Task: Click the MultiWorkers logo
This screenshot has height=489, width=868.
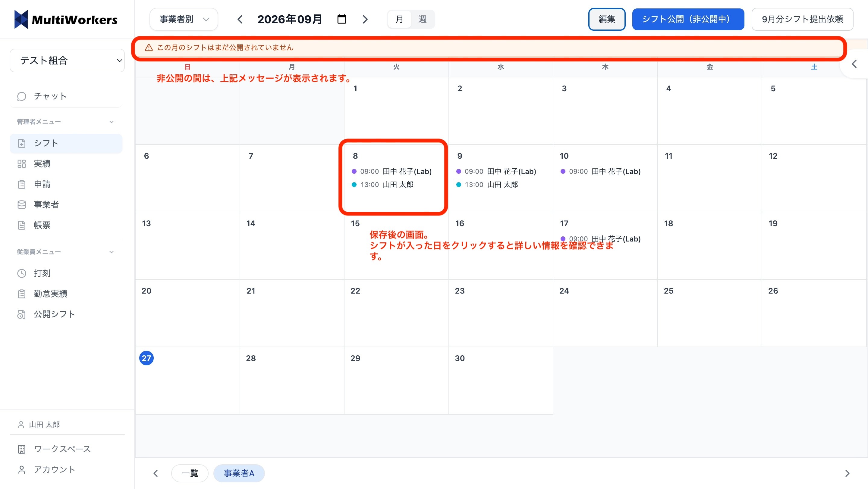Action: point(66,20)
